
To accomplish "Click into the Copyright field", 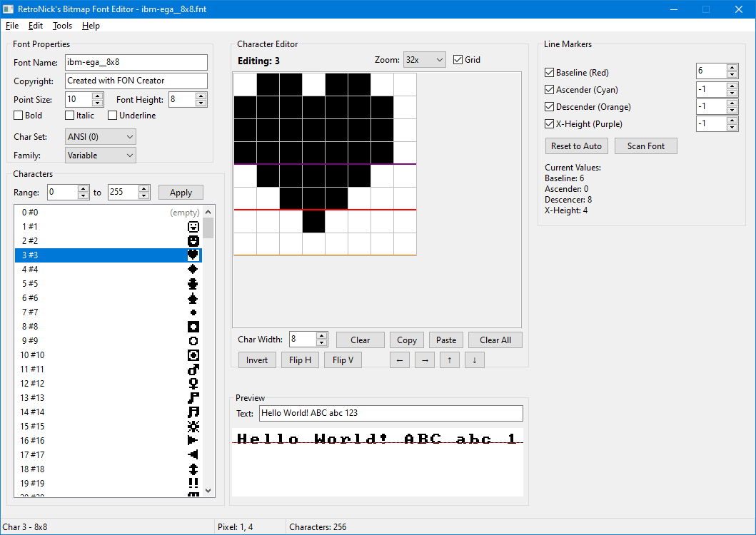I will pyautogui.click(x=136, y=81).
